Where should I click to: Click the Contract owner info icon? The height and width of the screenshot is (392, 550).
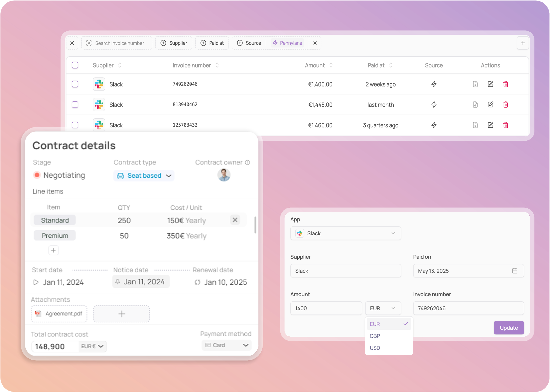(247, 162)
